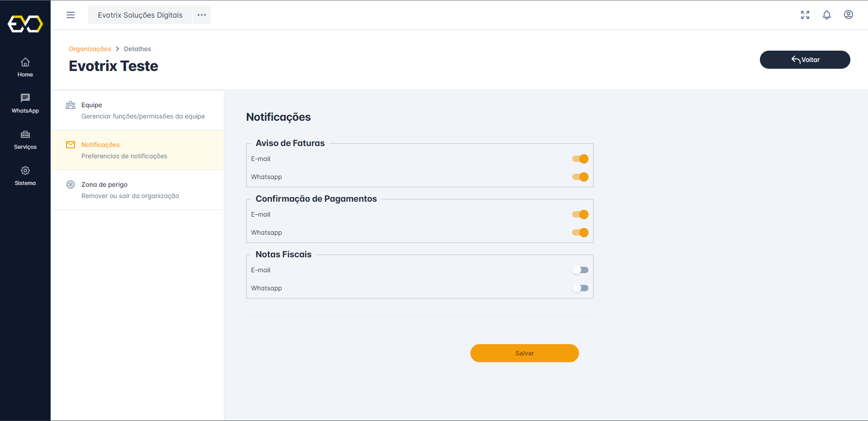Screen dimensions: 868x421
Task: Open notifications bell icon
Action: 827,15
